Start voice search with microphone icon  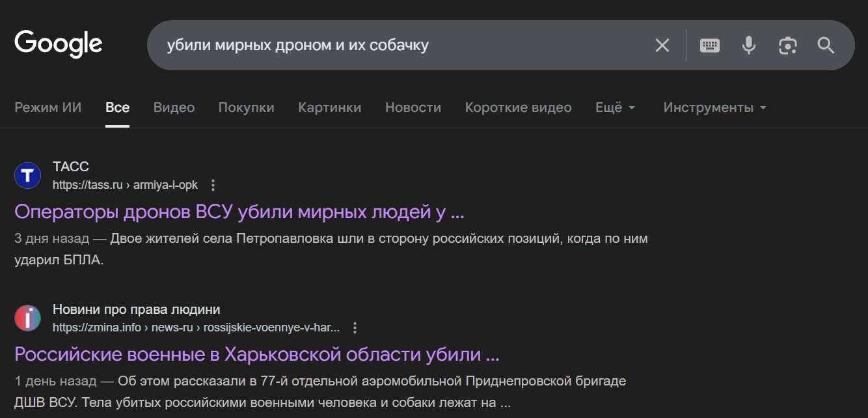(x=748, y=45)
